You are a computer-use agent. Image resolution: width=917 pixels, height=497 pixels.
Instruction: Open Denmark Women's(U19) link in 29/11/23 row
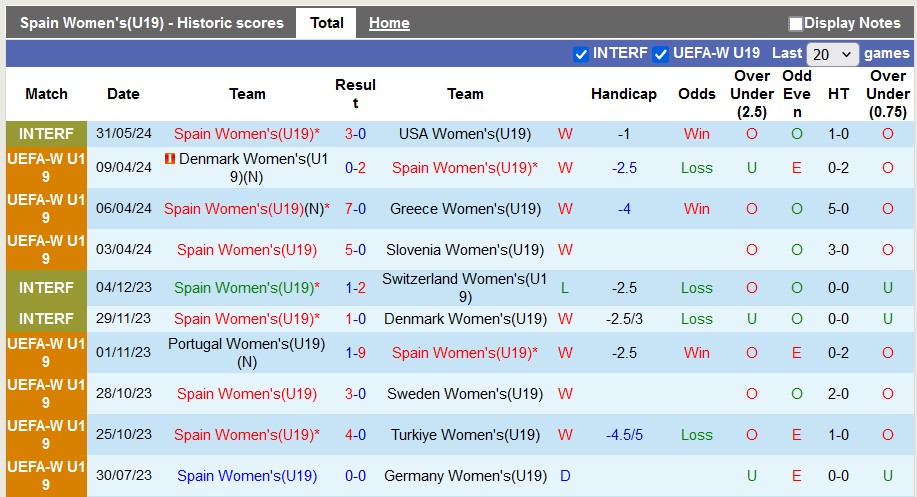click(x=466, y=319)
